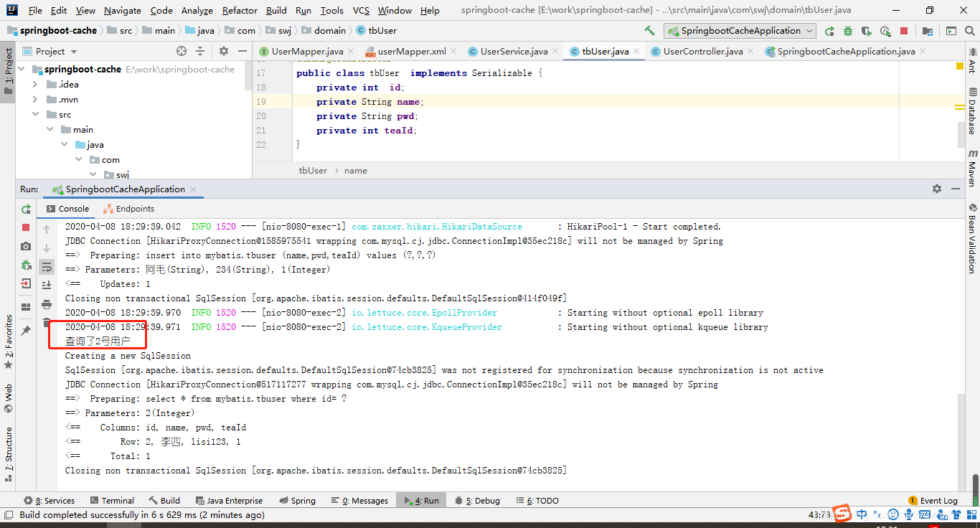Open the Refactor menu
980x528 pixels.
pyautogui.click(x=240, y=10)
